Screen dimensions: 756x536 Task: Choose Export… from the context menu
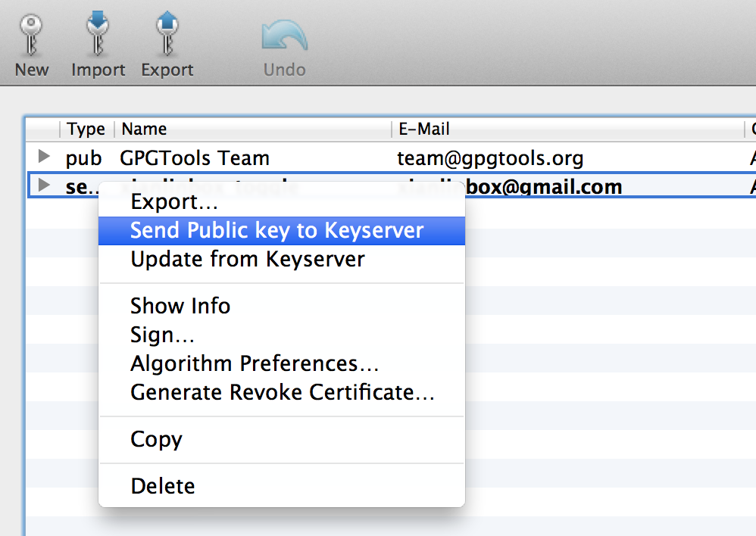(x=174, y=202)
